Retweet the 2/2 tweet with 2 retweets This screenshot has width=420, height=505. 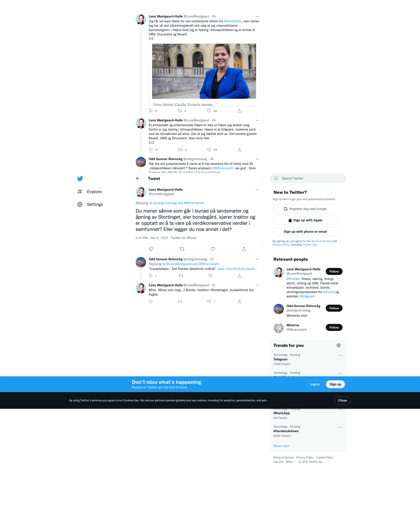pos(180,150)
